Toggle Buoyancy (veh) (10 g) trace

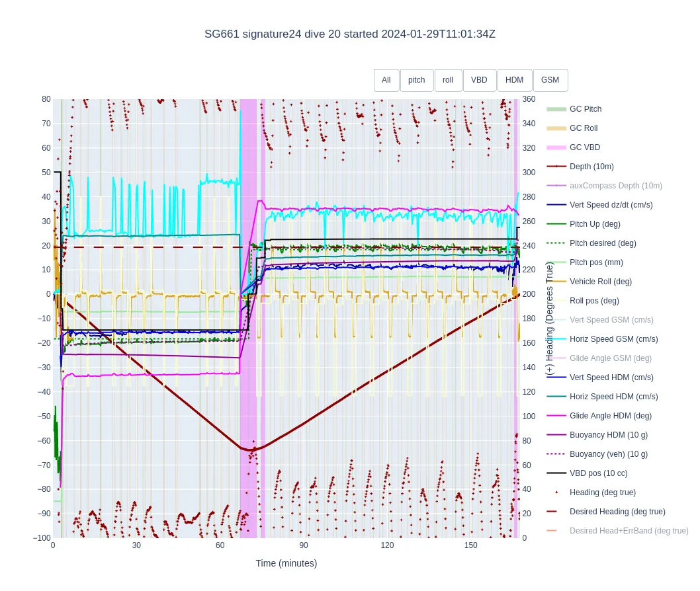click(597, 455)
